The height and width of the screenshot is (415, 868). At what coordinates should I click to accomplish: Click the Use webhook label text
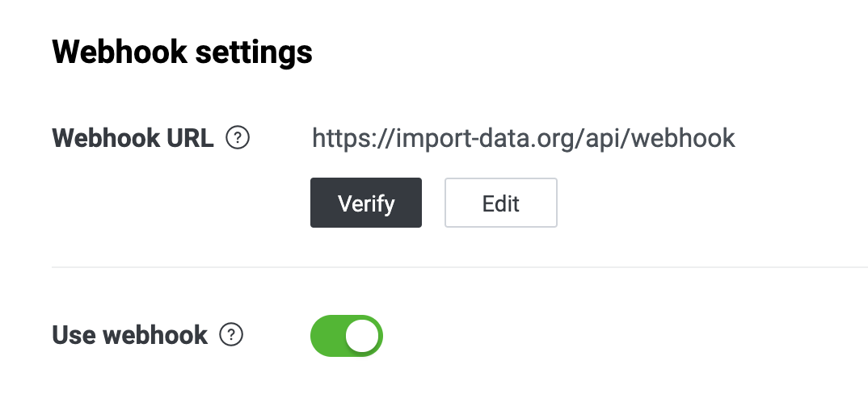(x=129, y=335)
